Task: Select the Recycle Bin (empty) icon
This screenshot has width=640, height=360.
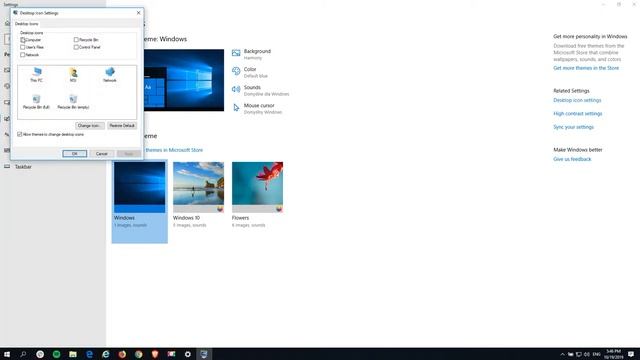Action: [73, 102]
